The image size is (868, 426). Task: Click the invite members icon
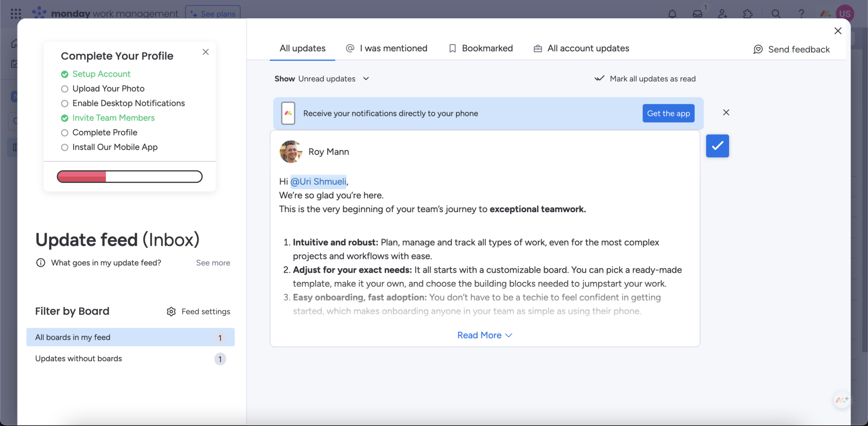(x=723, y=14)
